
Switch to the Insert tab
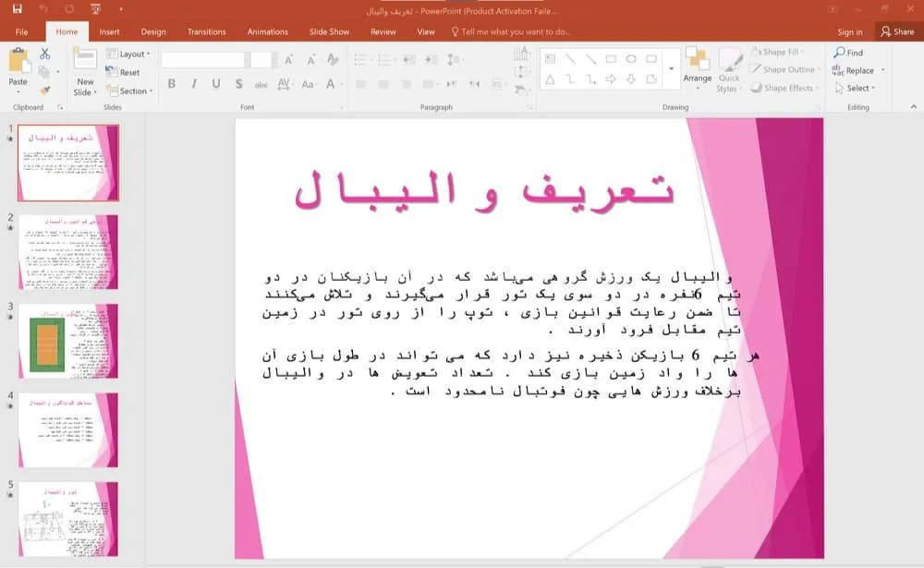[x=109, y=31]
